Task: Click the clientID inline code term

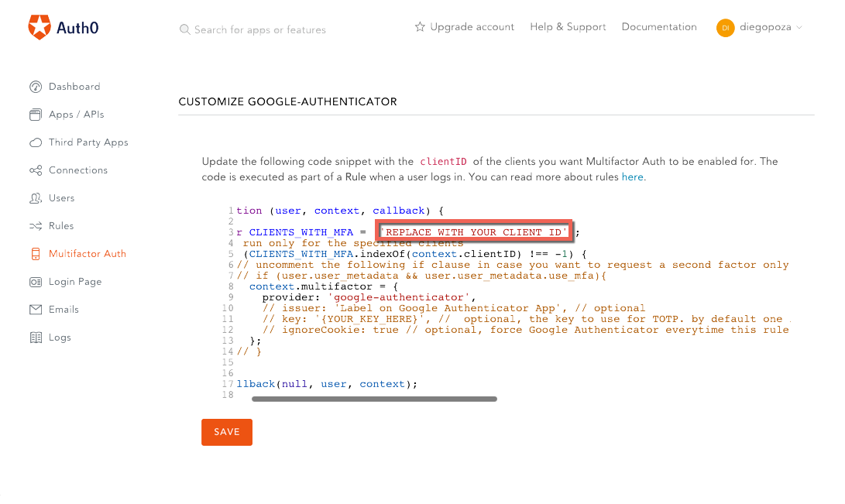Action: [x=443, y=162]
